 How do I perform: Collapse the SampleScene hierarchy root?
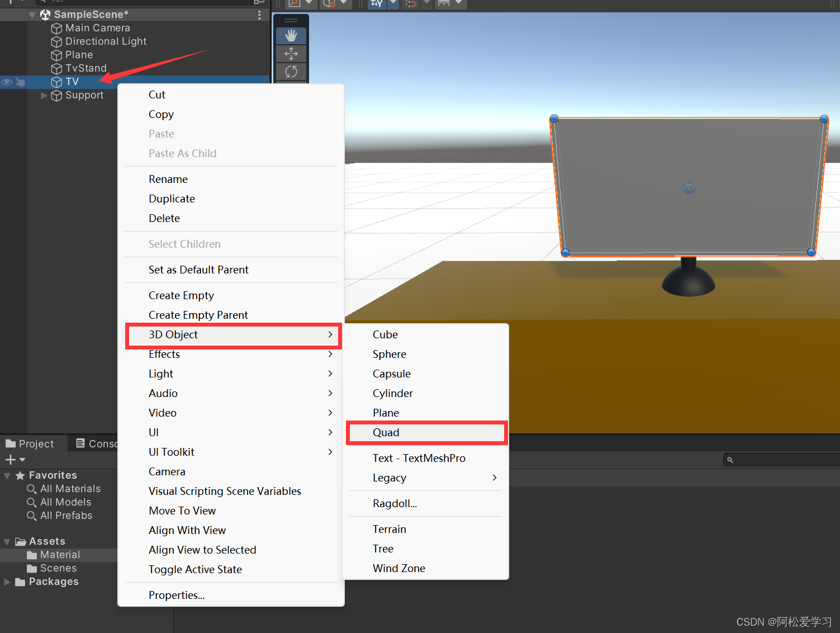[32, 15]
